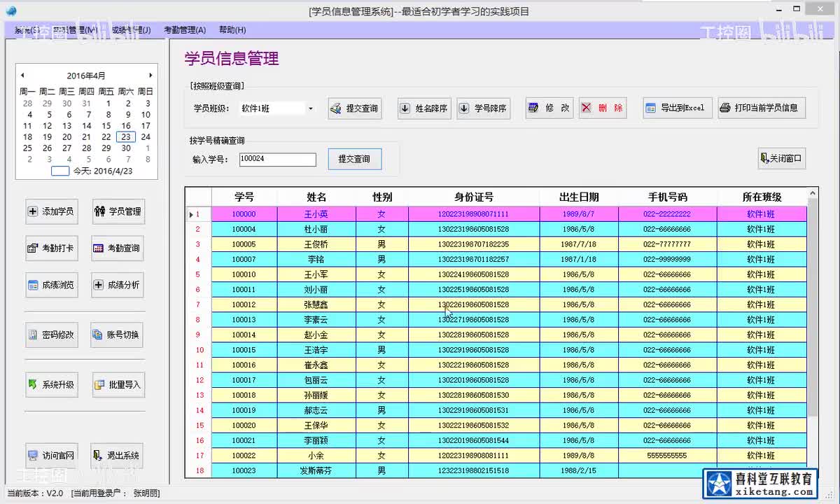
Task: Export the list with 导出到Excel
Action: (678, 108)
